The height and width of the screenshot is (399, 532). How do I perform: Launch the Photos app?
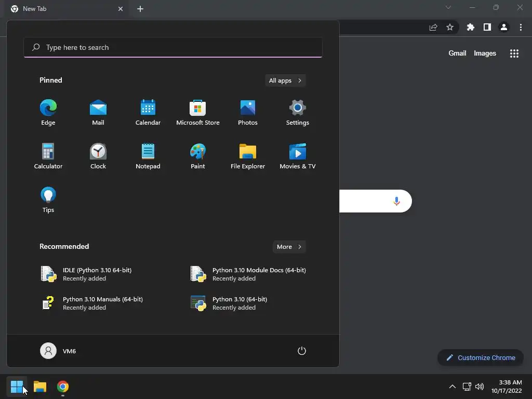coord(248,113)
